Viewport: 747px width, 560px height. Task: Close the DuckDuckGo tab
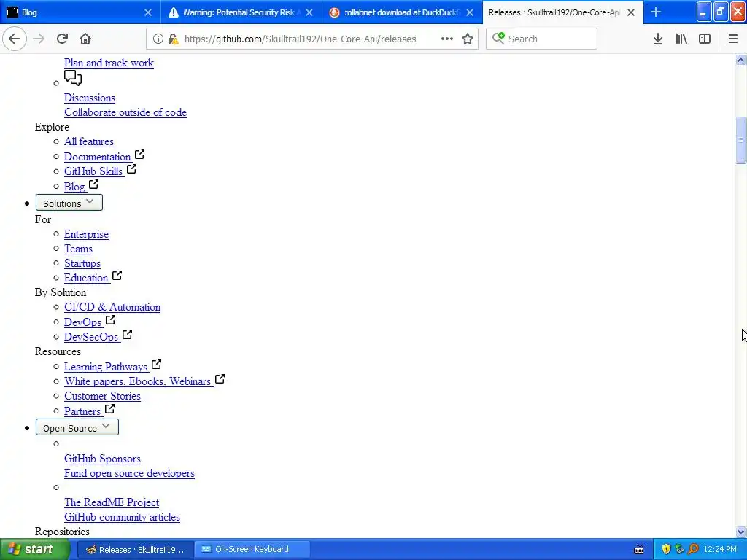[x=470, y=12]
